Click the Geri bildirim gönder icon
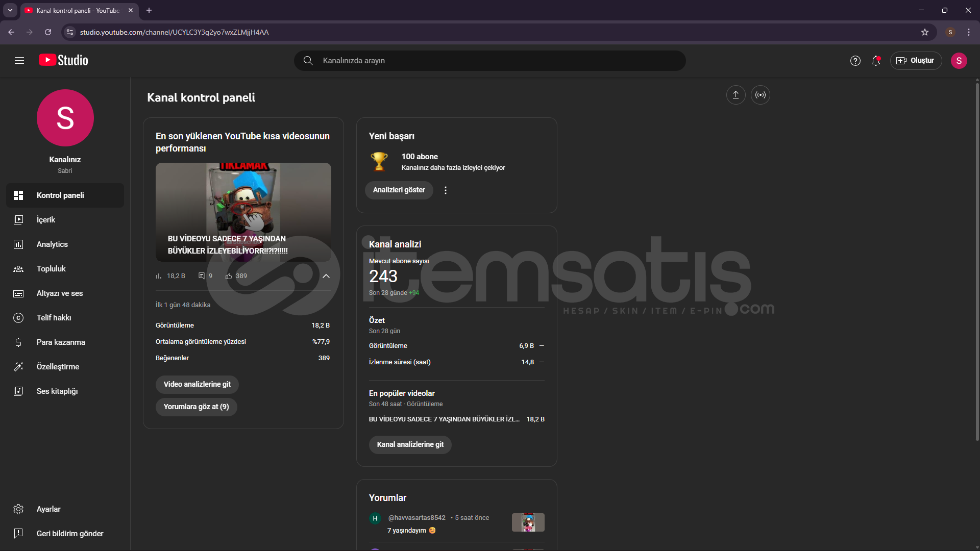Screen dimensions: 980x551 [x=18, y=534]
